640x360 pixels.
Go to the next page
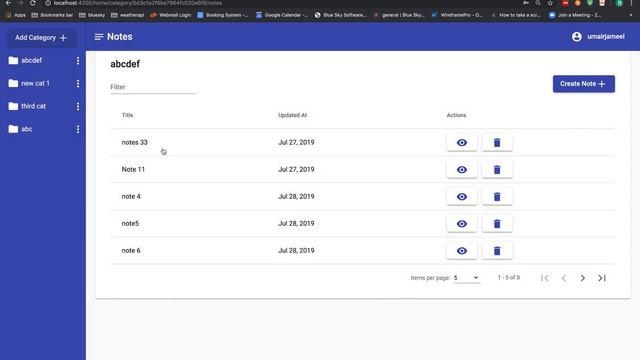[x=582, y=278]
